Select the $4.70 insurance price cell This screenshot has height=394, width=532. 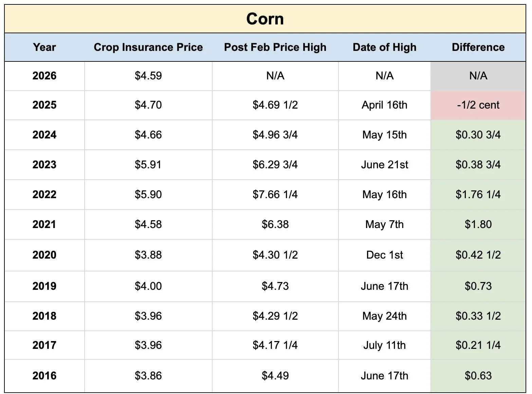148,105
